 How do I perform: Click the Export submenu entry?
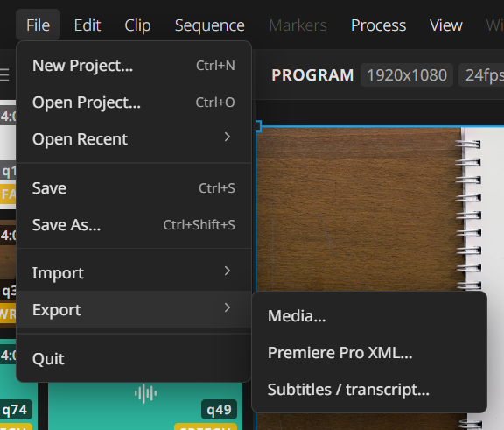pos(134,309)
